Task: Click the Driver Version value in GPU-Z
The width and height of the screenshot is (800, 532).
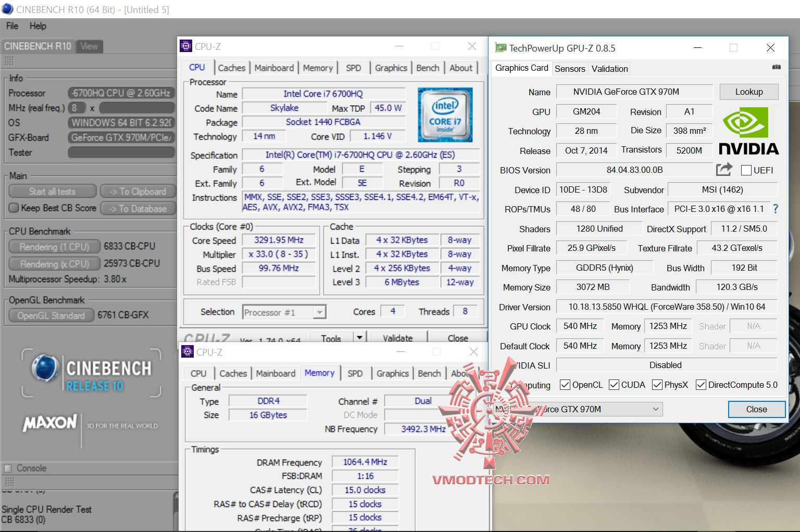Action: point(667,307)
